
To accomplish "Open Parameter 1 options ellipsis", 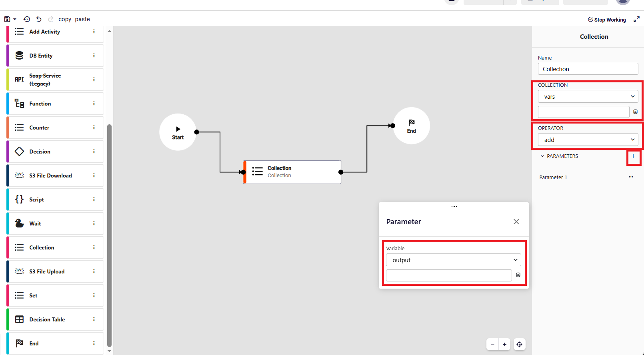I will pyautogui.click(x=631, y=177).
